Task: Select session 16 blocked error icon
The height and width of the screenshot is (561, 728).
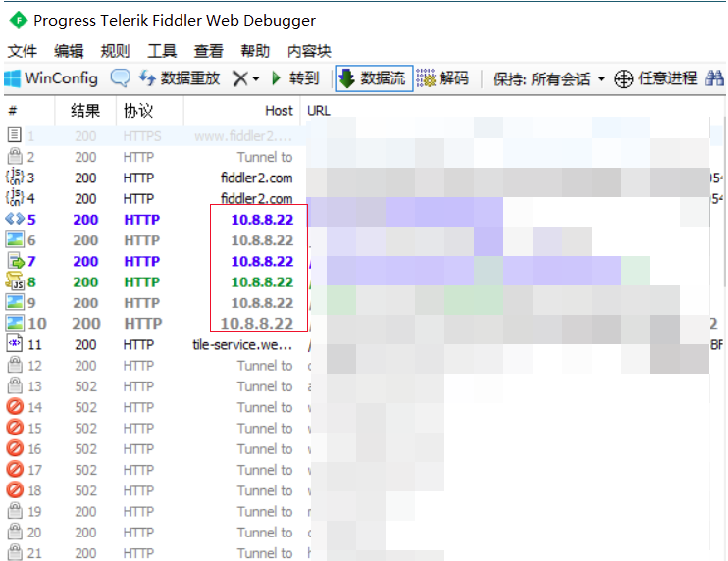Action: coord(15,448)
